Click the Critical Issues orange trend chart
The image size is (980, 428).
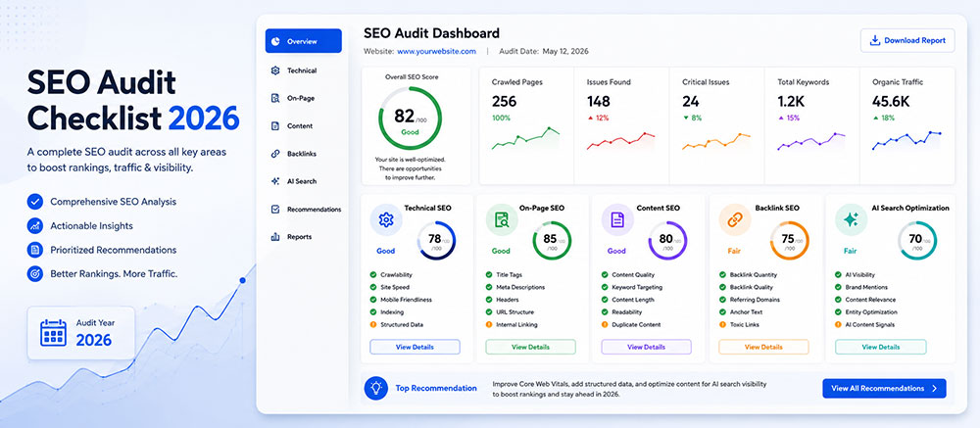pyautogui.click(x=716, y=141)
